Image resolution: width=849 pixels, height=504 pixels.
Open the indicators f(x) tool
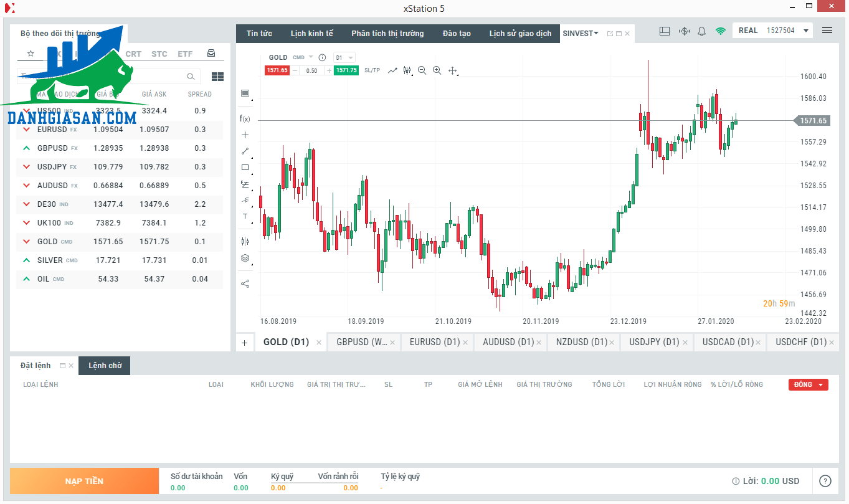[245, 118]
